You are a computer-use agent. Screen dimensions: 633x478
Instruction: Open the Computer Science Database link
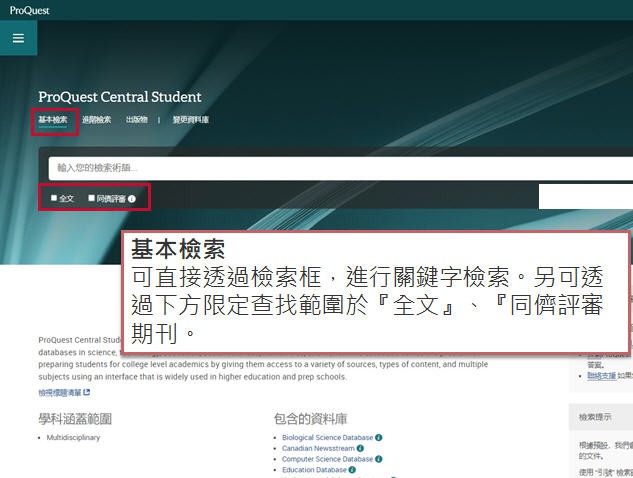[327, 460]
